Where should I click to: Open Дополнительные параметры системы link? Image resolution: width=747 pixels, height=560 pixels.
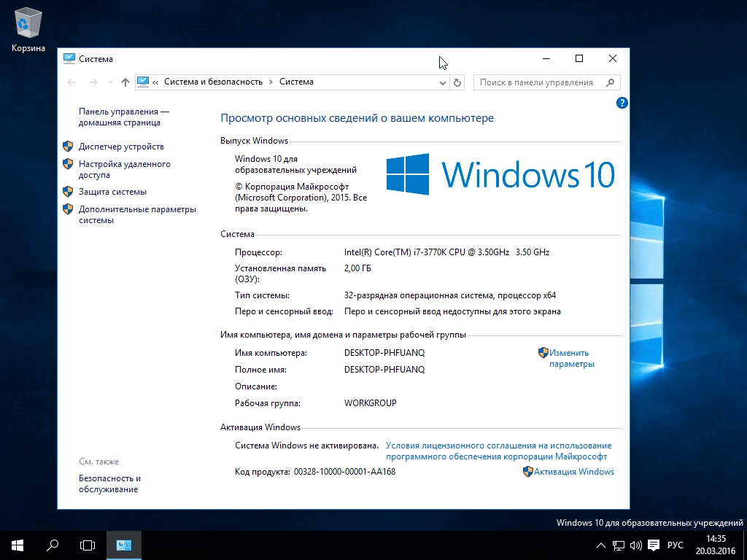(137, 214)
